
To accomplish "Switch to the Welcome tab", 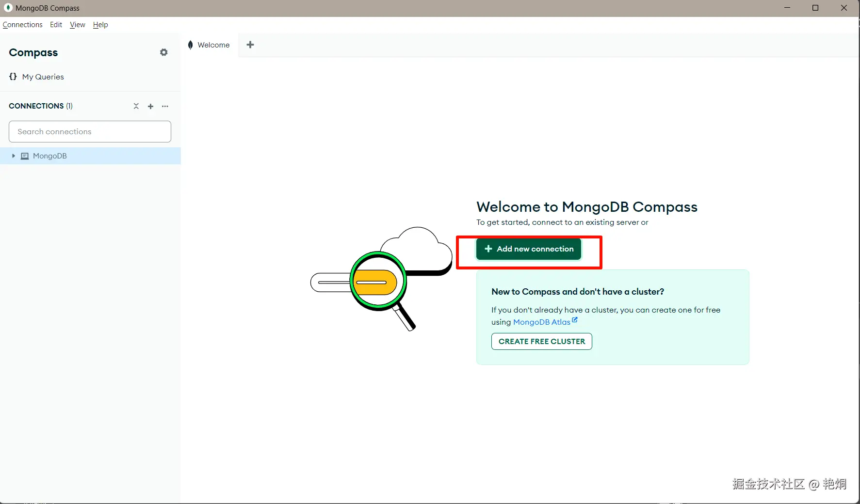I will click(210, 45).
